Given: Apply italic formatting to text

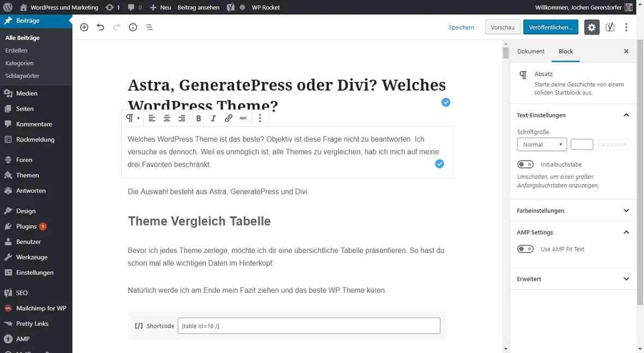Looking at the screenshot, I should [x=213, y=119].
